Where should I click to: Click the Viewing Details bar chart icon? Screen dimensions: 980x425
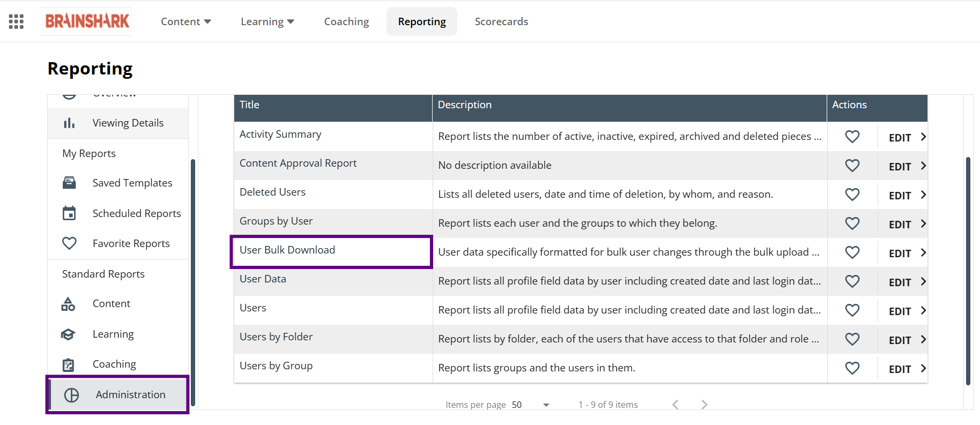pyautogui.click(x=69, y=123)
